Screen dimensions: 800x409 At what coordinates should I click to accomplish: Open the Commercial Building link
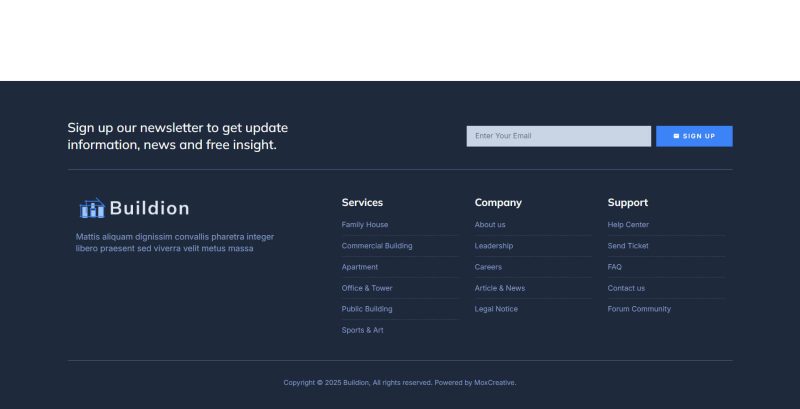click(377, 246)
